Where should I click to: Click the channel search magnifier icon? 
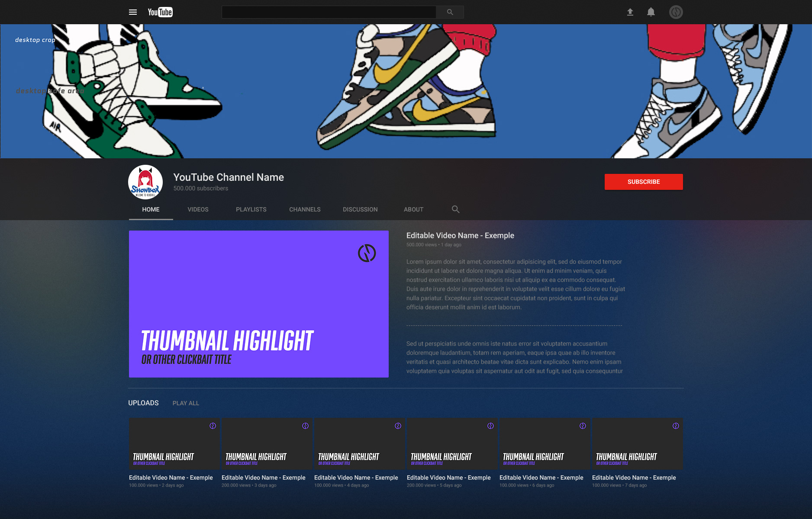point(455,209)
